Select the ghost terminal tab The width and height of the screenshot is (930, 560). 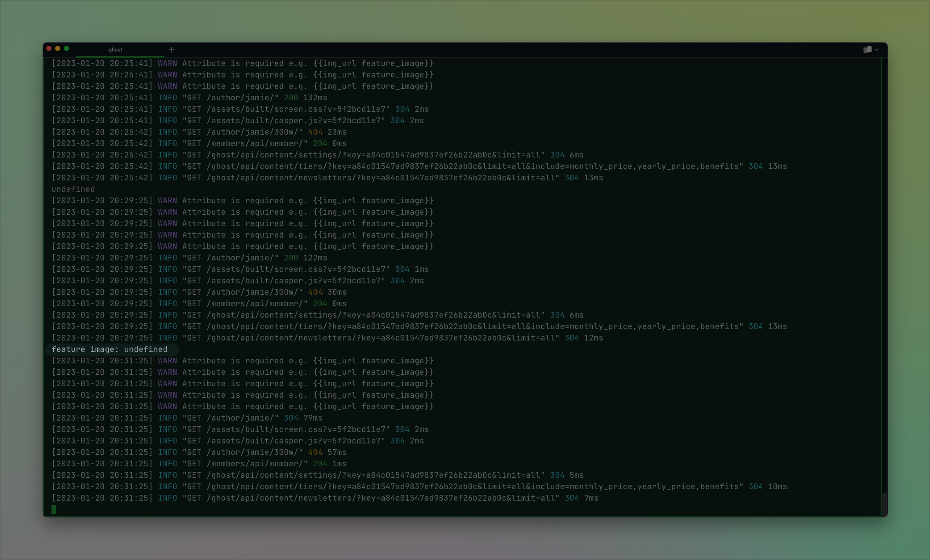[x=116, y=50]
